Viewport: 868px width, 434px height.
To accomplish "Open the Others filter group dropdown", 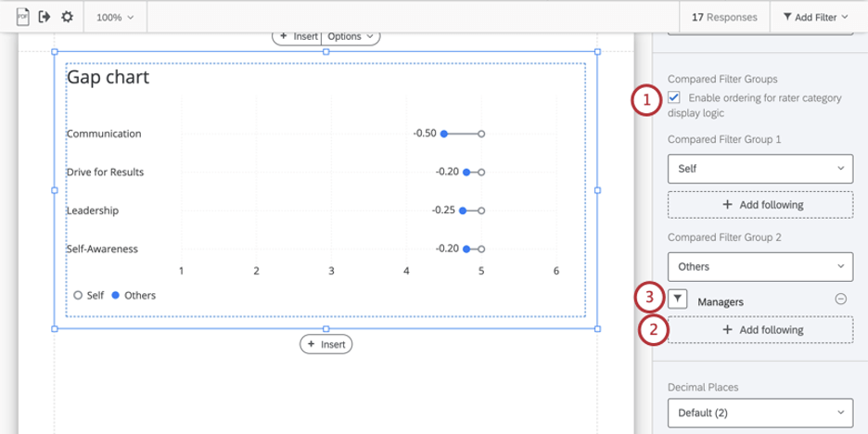I will pos(760,267).
